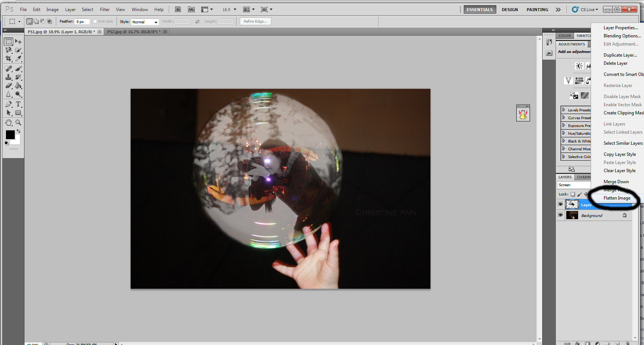This screenshot has width=644, height=345.
Task: Choose Duplicate Layer from context menu
Action: (x=620, y=55)
